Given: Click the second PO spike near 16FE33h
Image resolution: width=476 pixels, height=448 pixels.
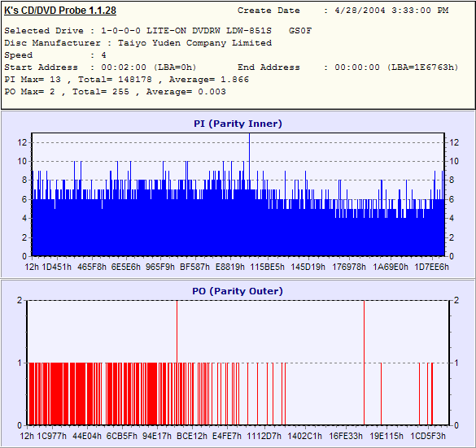Looking at the screenshot, I should pyautogui.click(x=364, y=363).
